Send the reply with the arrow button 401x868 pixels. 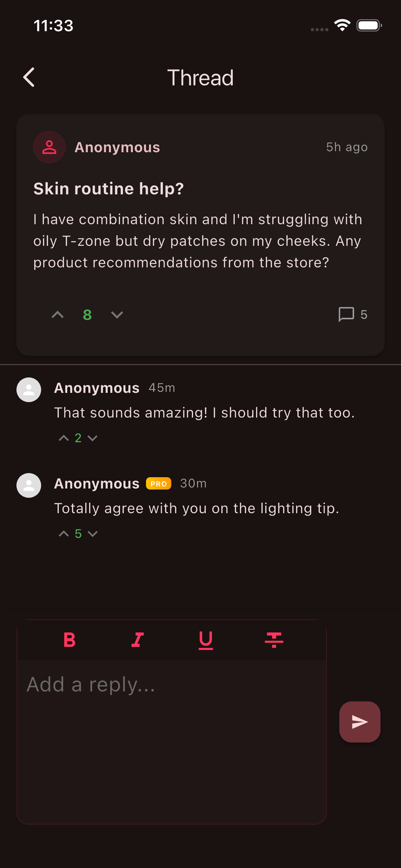tap(360, 722)
